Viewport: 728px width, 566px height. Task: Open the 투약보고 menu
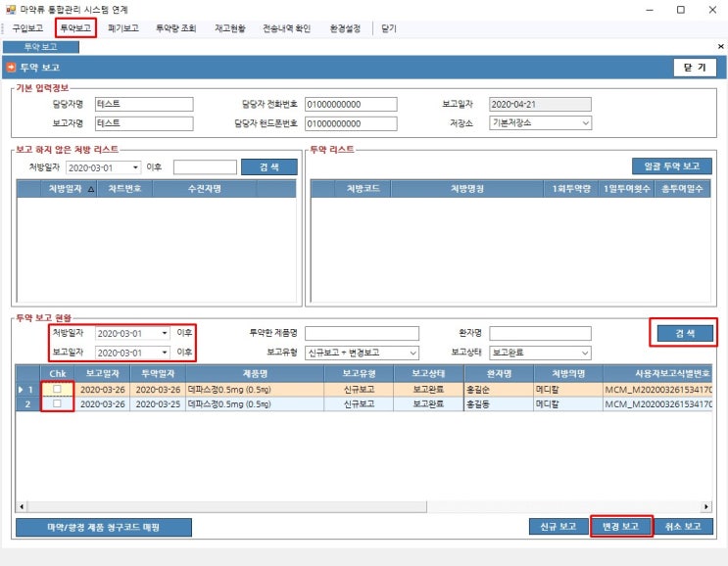pos(75,28)
